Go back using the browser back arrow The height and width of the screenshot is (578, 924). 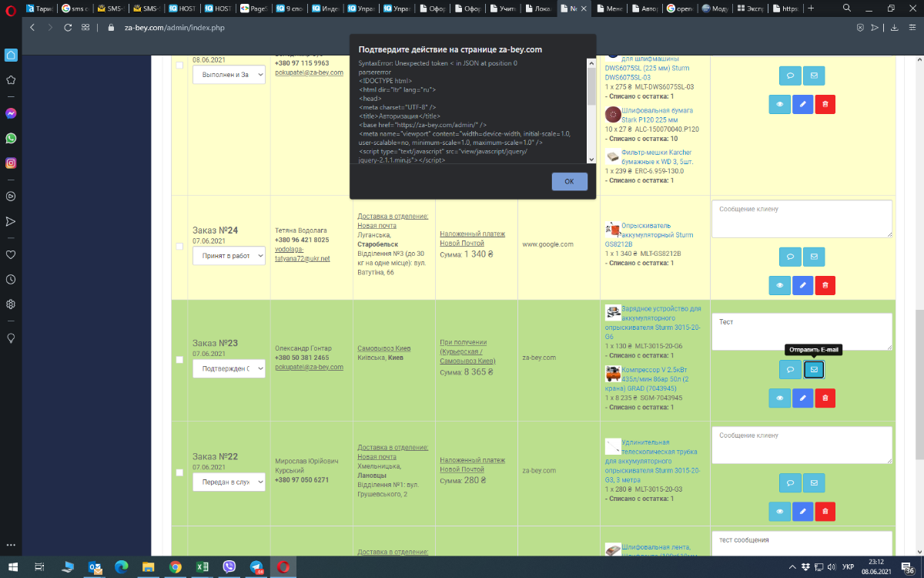[x=32, y=27]
